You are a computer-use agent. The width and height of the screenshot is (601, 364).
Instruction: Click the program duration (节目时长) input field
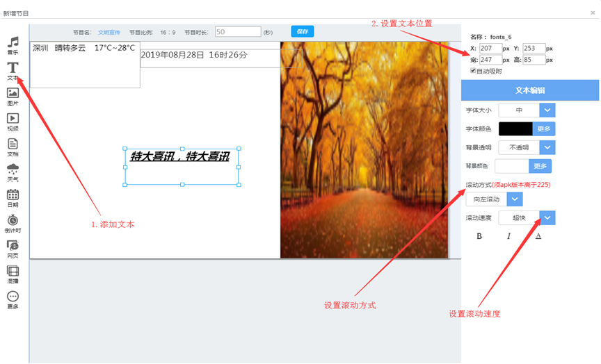coord(237,31)
